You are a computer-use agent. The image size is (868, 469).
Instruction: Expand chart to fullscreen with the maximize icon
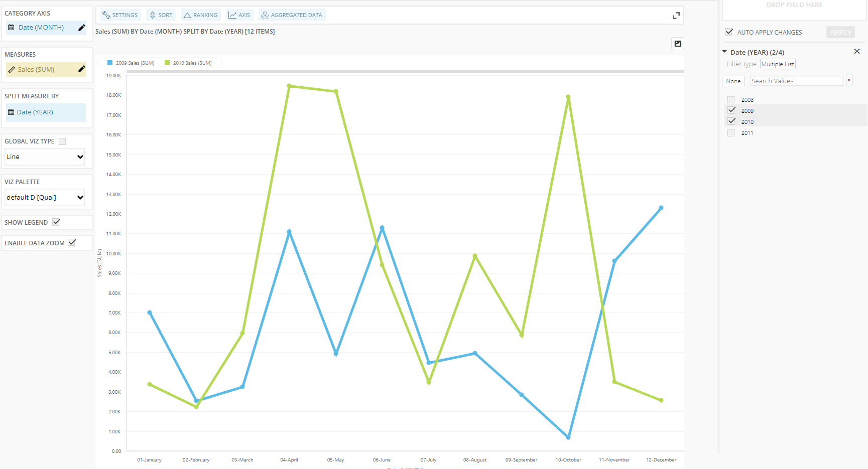(x=676, y=15)
